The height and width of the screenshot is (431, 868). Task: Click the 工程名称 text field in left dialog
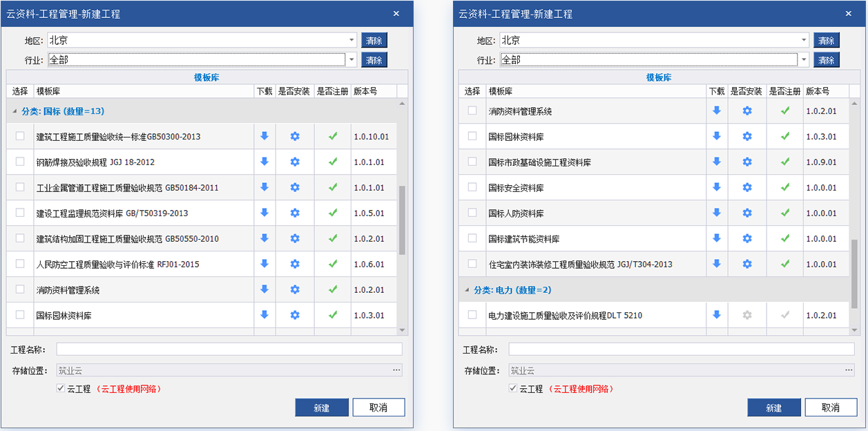click(x=229, y=349)
